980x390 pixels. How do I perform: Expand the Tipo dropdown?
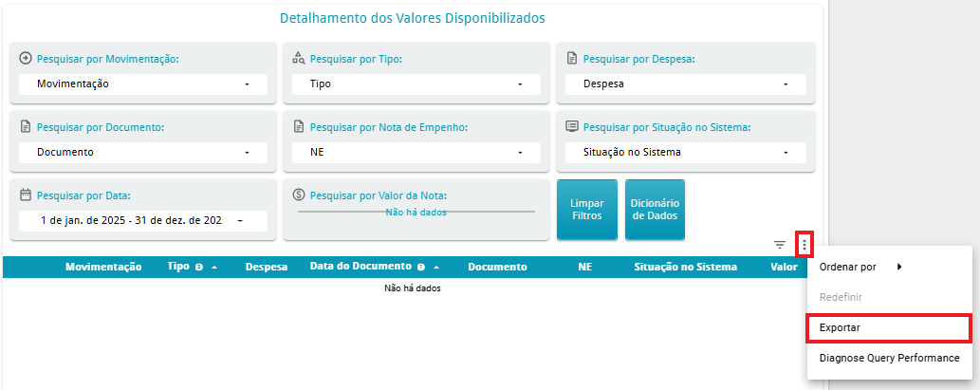416,84
